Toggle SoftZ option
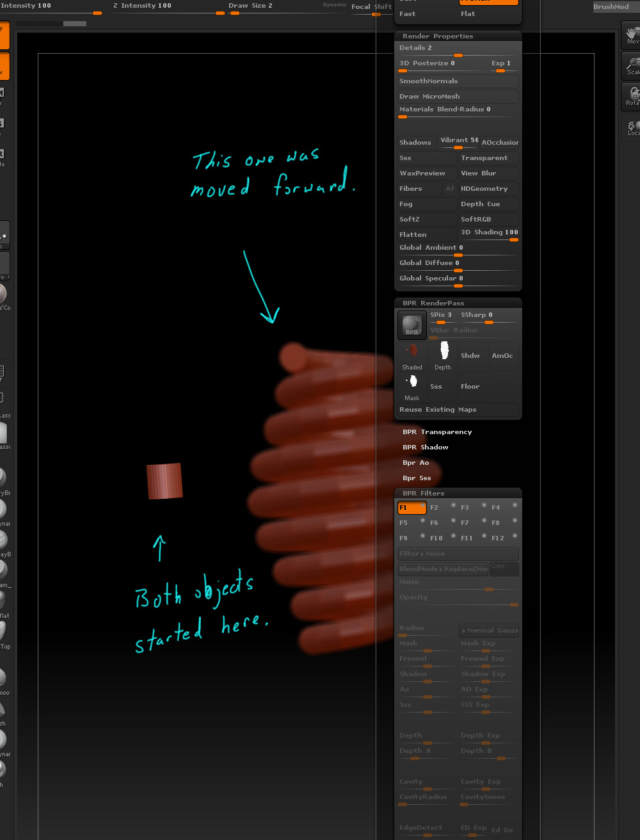The width and height of the screenshot is (640, 840). 428,220
